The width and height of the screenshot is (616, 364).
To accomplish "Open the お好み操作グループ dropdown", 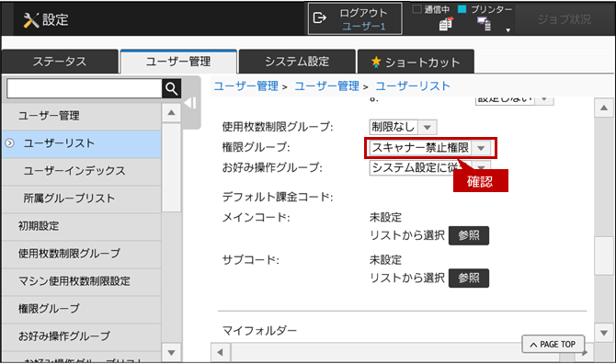I will [x=429, y=168].
